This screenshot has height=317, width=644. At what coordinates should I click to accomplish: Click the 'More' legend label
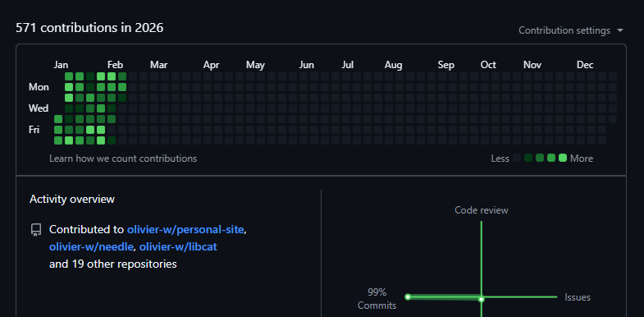coord(582,158)
